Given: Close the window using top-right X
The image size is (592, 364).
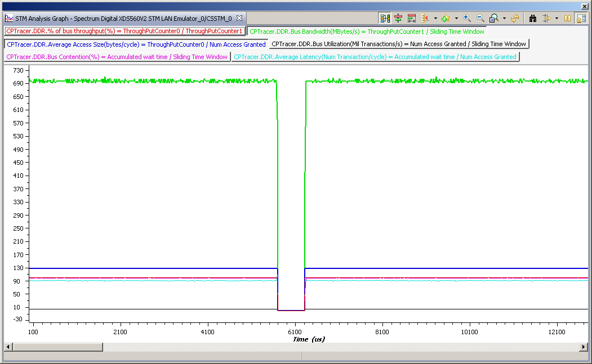Looking at the screenshot, I should coord(585,6).
